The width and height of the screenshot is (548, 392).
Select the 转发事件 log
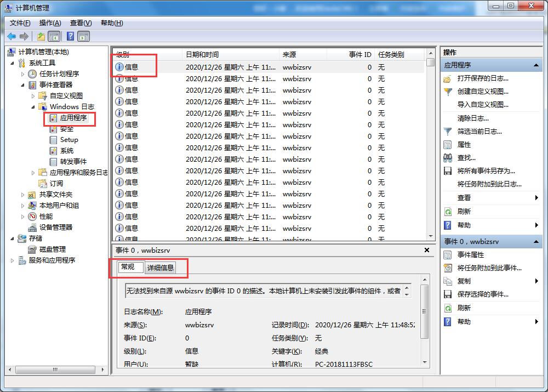(x=73, y=162)
